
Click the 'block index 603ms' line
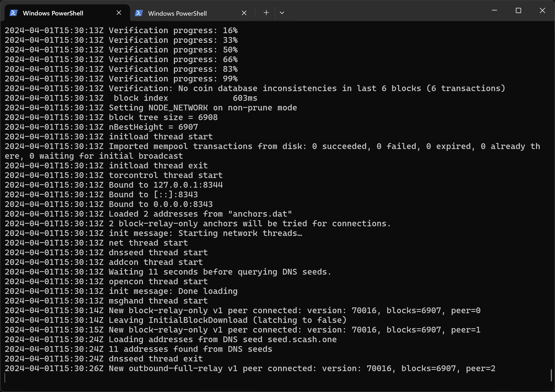[x=131, y=98]
